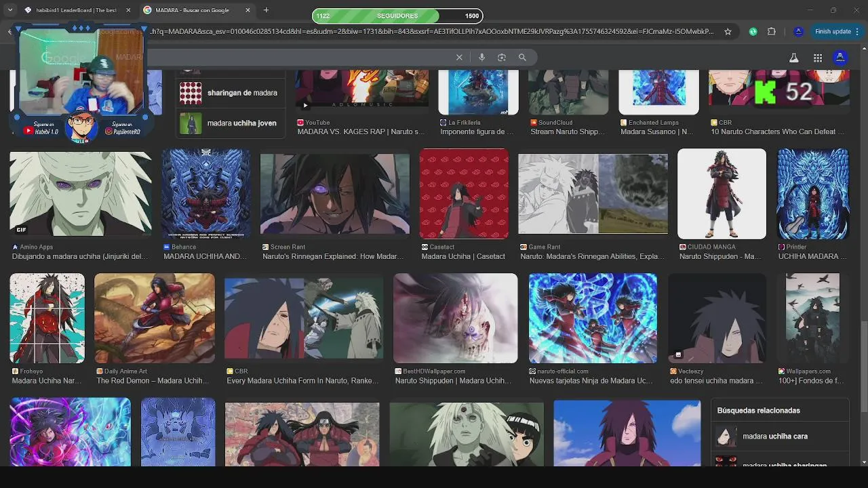Screen dimensions: 868x488
Task: Click edo tensei uchiha madara caption
Action: point(716,381)
